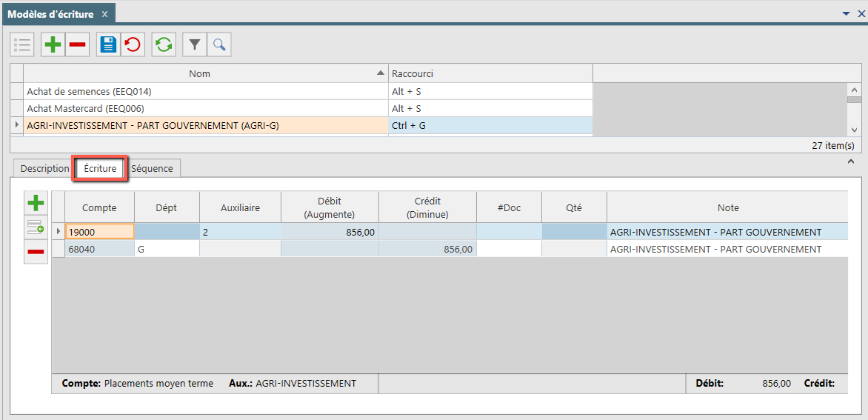
Task: Click the Alt + S cell for Achat de semences
Action: [x=490, y=91]
